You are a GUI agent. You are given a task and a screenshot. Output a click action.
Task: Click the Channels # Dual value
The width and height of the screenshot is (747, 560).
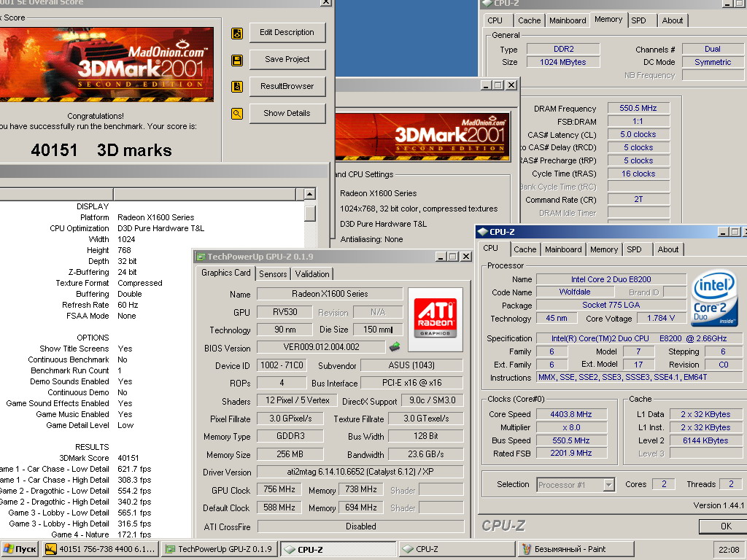pos(712,49)
